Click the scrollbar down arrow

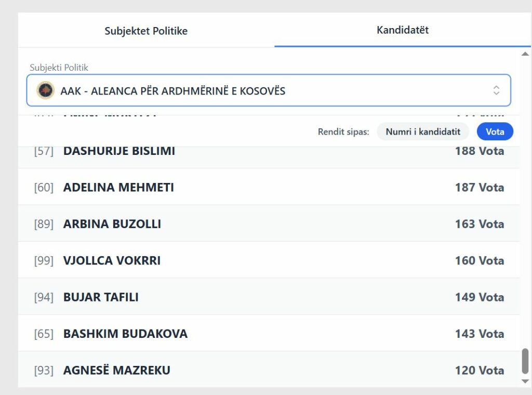click(x=525, y=381)
